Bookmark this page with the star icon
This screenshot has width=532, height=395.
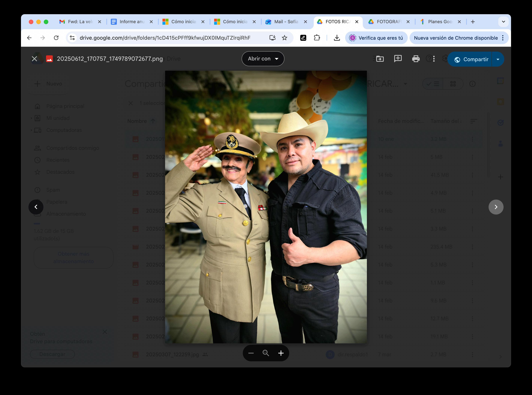tap(284, 38)
